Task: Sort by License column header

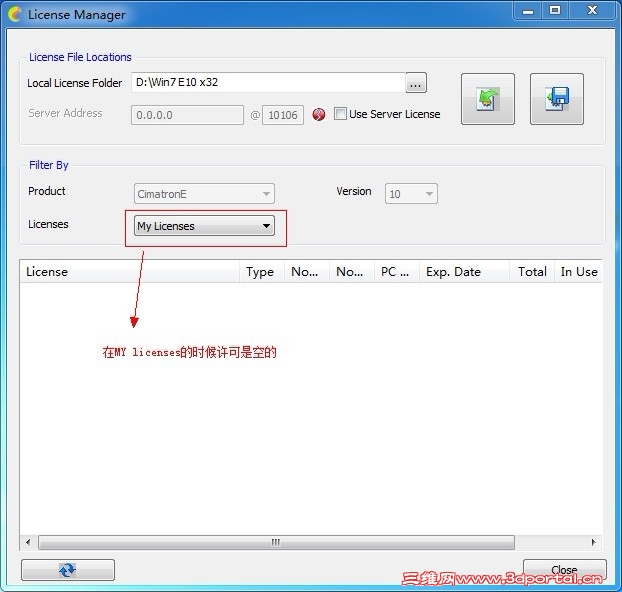Action: pos(129,272)
